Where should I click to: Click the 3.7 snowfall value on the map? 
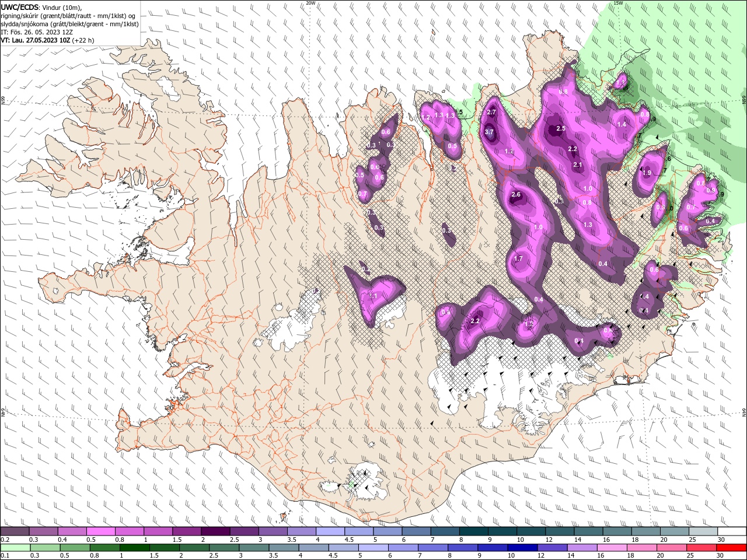coord(489,132)
